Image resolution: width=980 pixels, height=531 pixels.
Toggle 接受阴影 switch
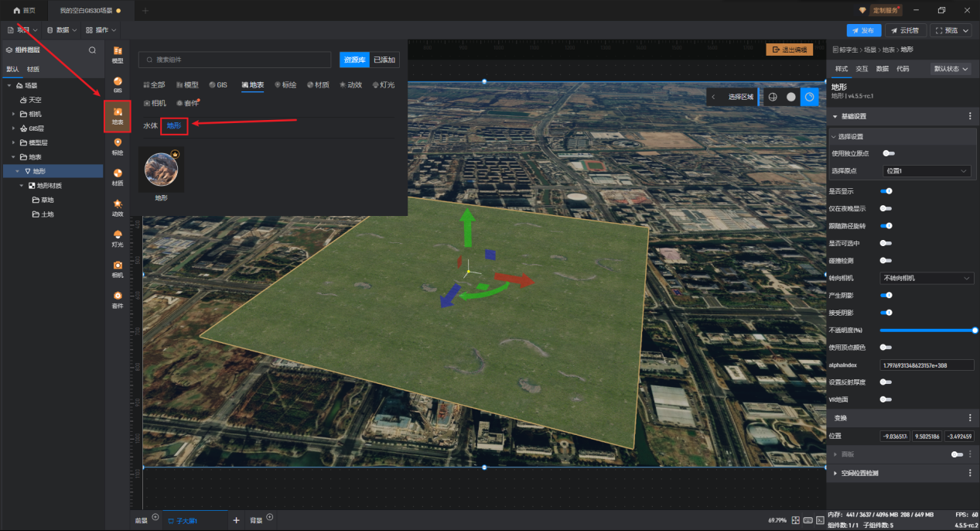click(886, 313)
